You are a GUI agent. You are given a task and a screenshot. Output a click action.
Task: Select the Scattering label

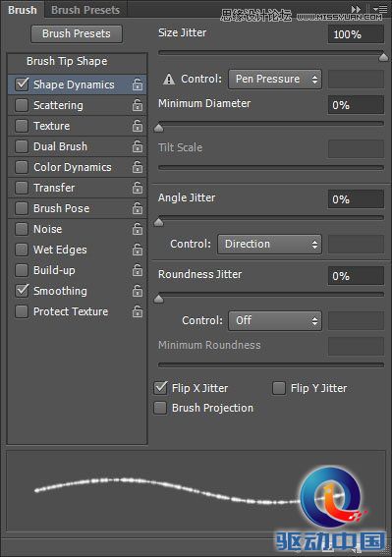point(58,105)
